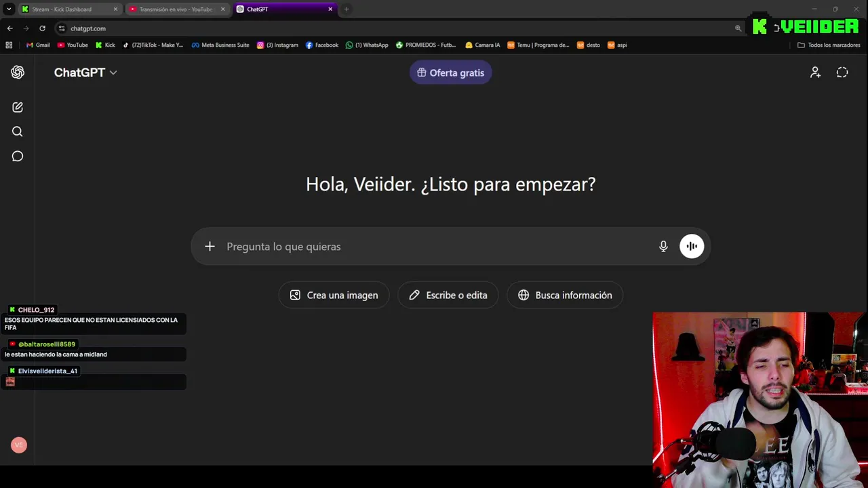
Task: Attach a file with the plus icon
Action: point(210,247)
